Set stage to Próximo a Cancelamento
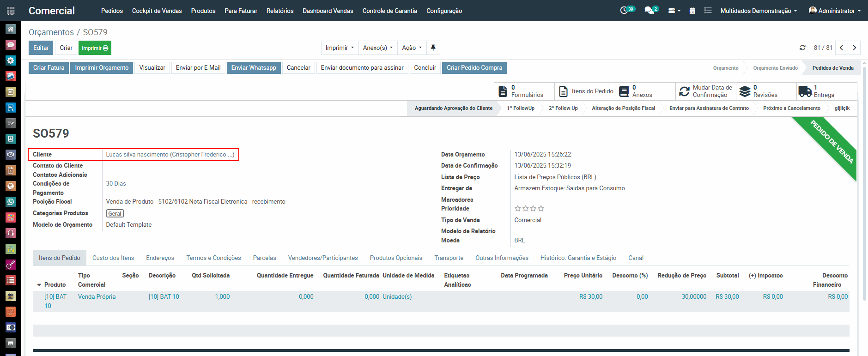 [791, 108]
